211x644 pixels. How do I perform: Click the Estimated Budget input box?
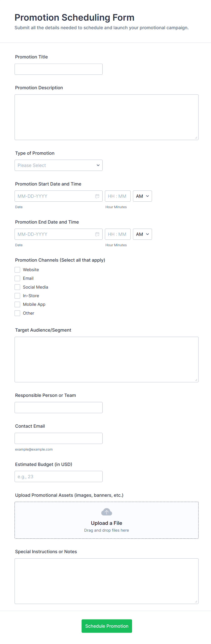coord(59,476)
